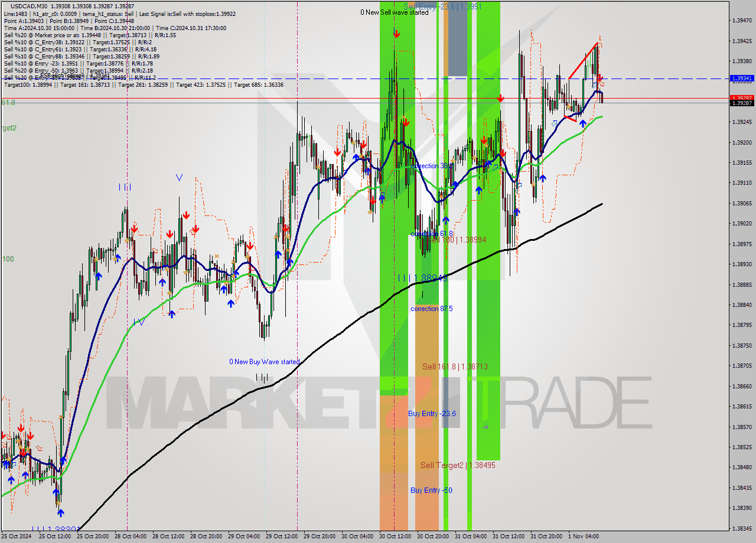Click the 'correction 38.2' chart label
756x543 pixels.
[x=432, y=166]
